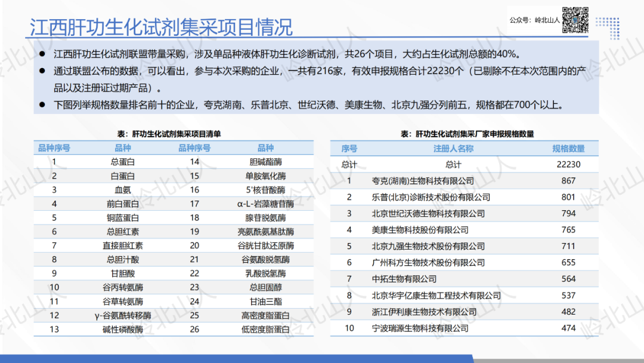Click the 公众号: 岭北山人 label
The image size is (644, 363).
[534, 20]
